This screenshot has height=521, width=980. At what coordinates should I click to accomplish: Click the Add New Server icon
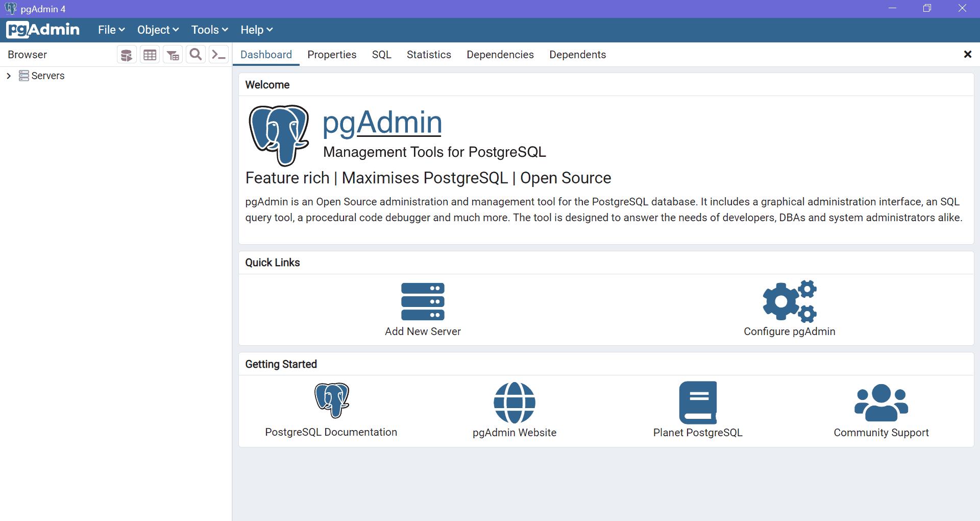click(423, 302)
